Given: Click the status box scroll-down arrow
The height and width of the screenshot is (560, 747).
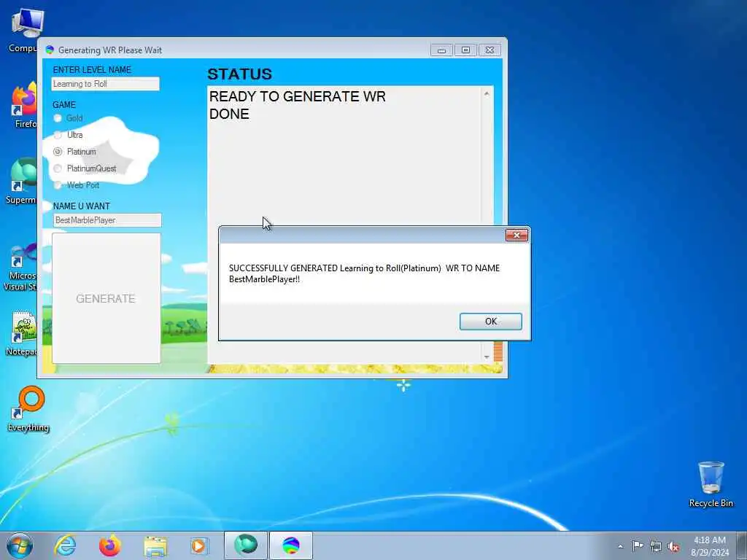Looking at the screenshot, I should (x=487, y=357).
